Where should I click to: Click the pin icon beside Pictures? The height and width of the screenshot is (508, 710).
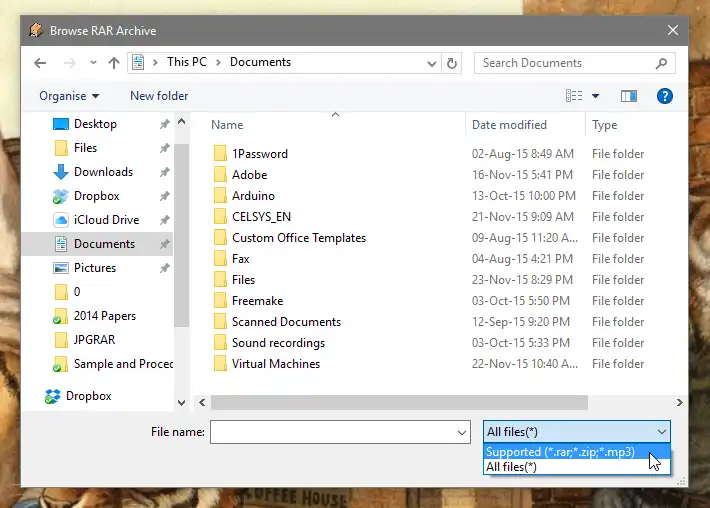coord(164,268)
